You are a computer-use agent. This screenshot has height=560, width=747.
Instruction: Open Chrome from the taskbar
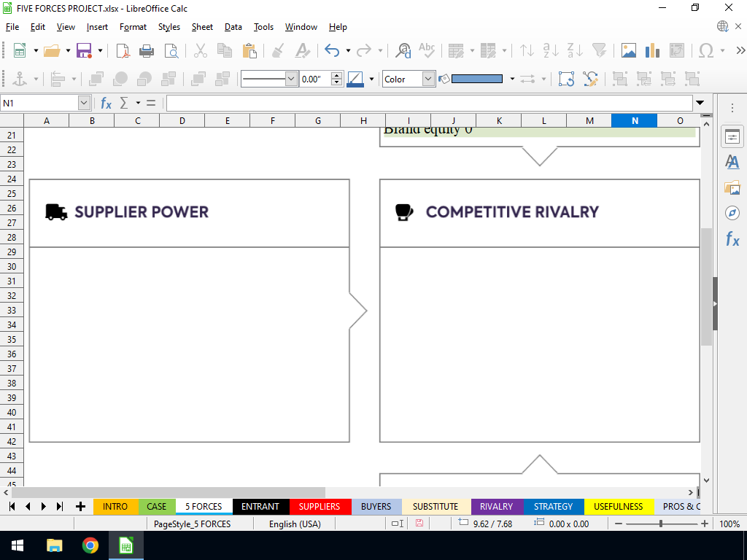(90, 545)
